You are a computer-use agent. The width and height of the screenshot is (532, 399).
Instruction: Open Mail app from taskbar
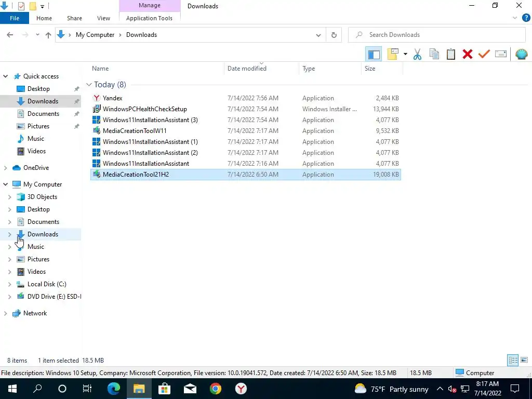tap(190, 389)
